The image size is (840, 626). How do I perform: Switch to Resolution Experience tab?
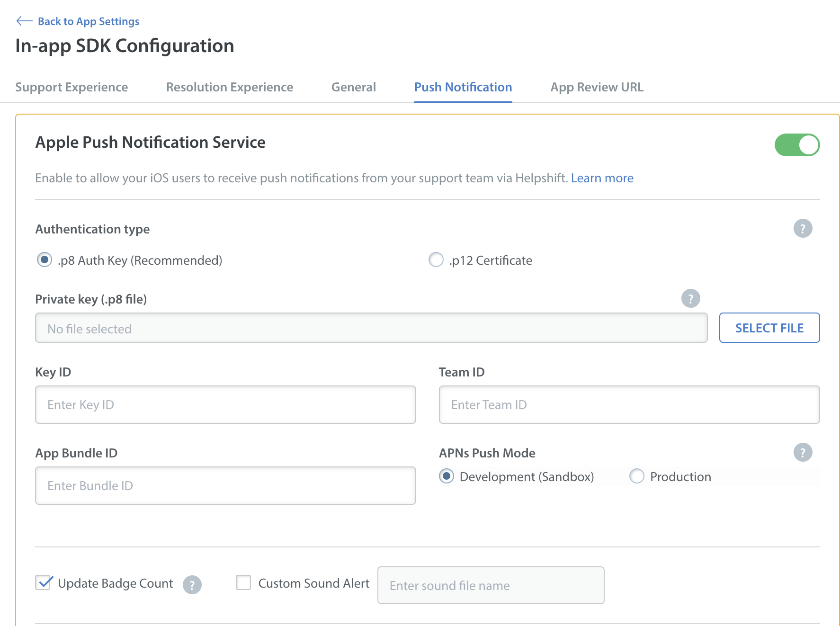coord(230,87)
